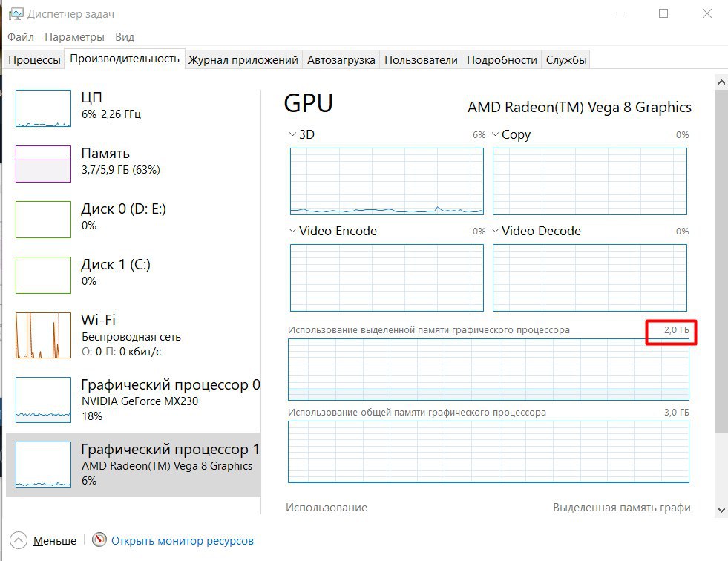
Task: Select the Память usage mini graph
Action: coord(43,164)
